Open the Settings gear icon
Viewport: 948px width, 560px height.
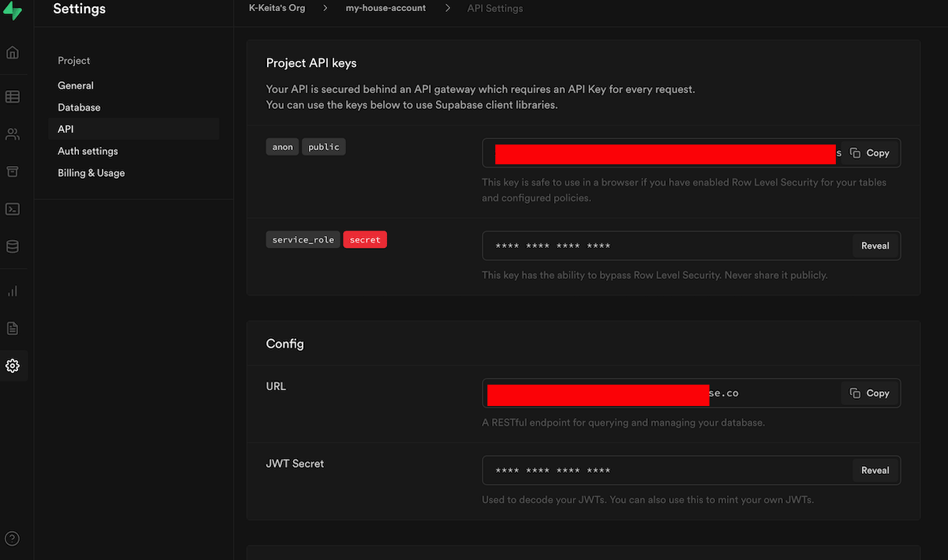(13, 366)
